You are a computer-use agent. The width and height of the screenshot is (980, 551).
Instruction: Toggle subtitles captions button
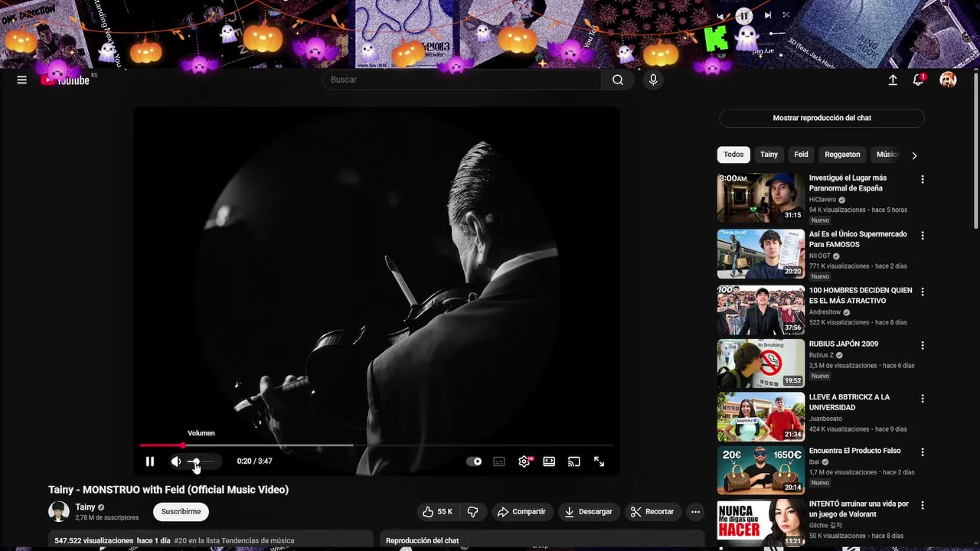(x=499, y=461)
